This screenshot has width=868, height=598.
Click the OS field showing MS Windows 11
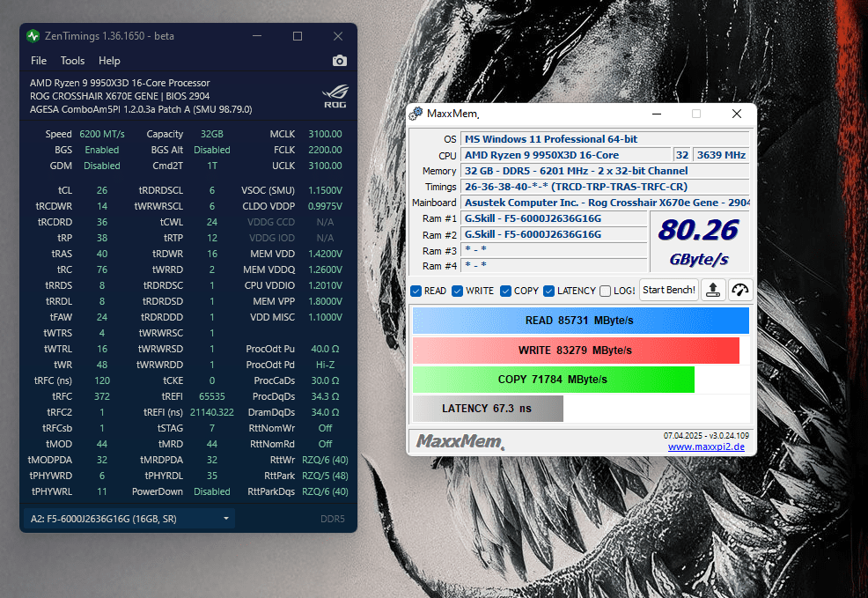coord(605,139)
